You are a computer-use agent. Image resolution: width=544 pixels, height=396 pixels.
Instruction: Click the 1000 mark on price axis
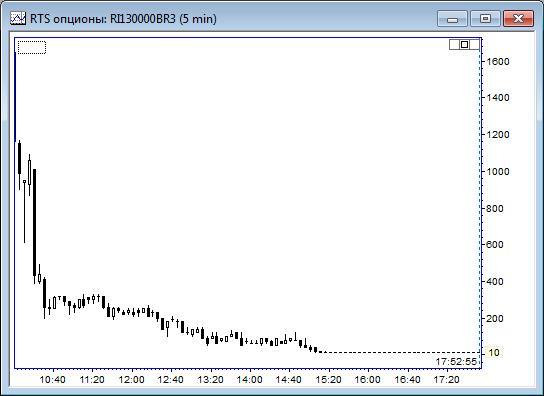pyautogui.click(x=498, y=171)
